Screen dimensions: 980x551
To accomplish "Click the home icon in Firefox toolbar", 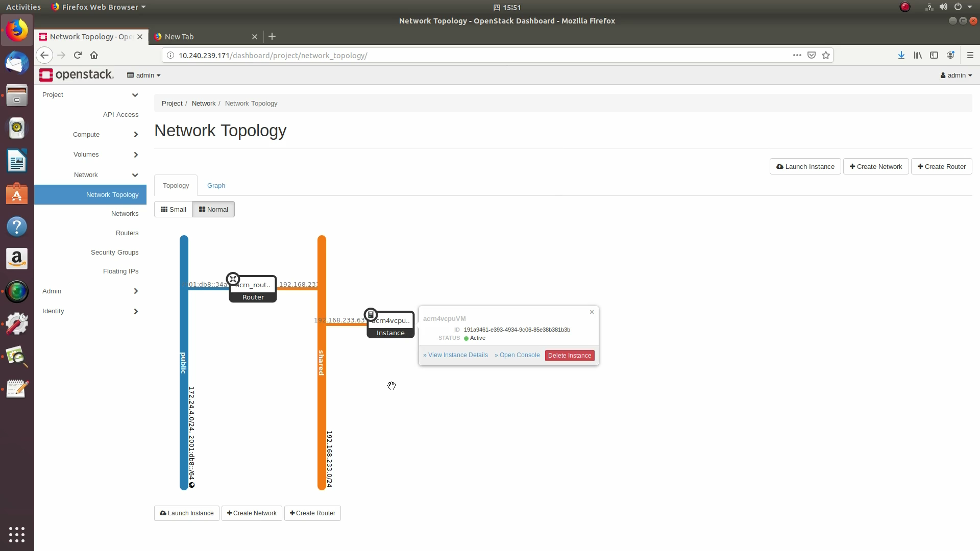I will 94,55.
